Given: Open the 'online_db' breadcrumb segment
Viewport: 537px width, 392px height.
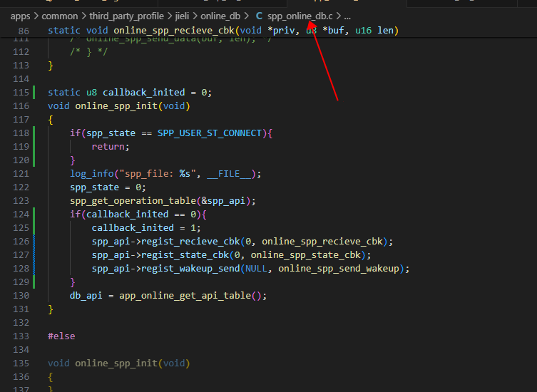Looking at the screenshot, I should pyautogui.click(x=220, y=16).
